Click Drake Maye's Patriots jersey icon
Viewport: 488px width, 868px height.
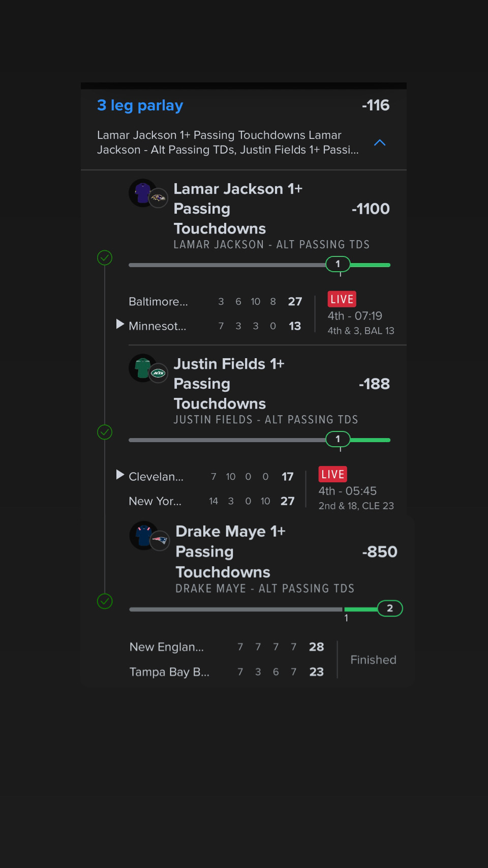click(x=144, y=535)
